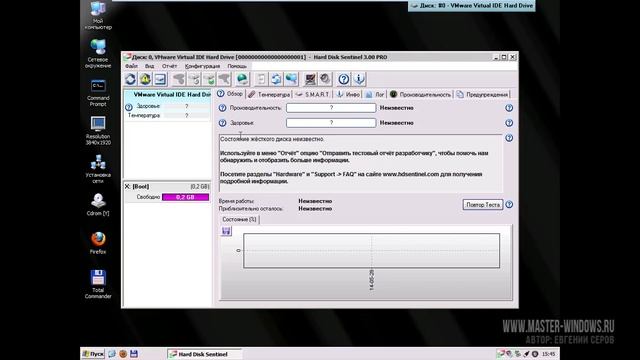Viewport: 640px width, 360px height.
Task: Click the taskbar clock showing 15:45
Action: coord(549,354)
